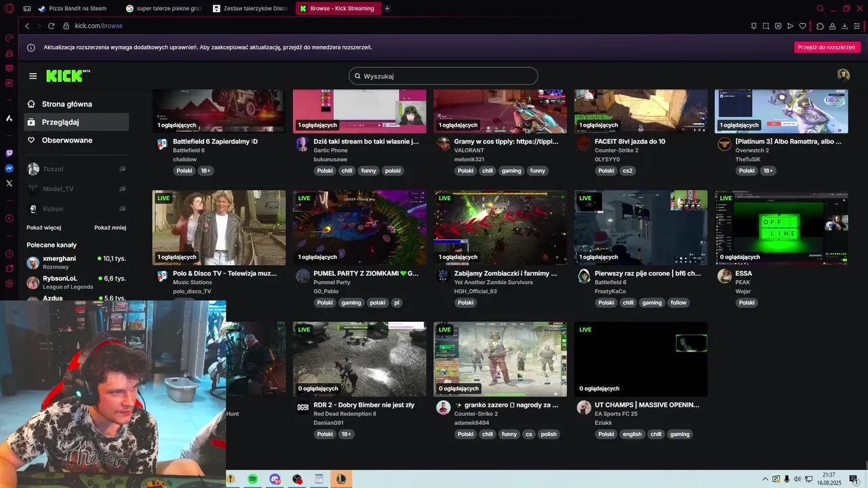868x488 pixels.
Task: Open followed channel Tuszol
Action: pos(76,169)
